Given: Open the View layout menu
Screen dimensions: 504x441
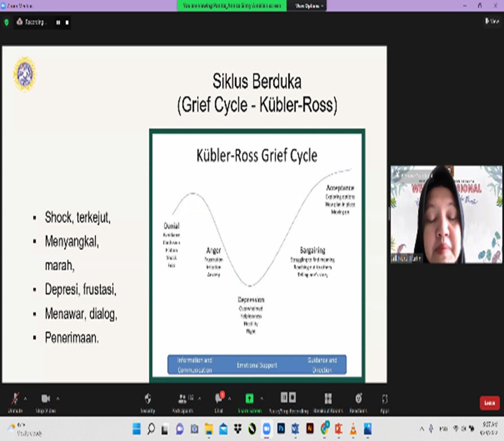Looking at the screenshot, I should pos(492,21).
